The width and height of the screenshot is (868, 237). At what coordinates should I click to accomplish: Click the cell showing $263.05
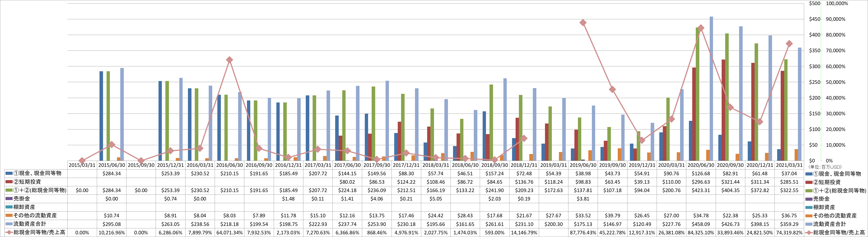170,224
